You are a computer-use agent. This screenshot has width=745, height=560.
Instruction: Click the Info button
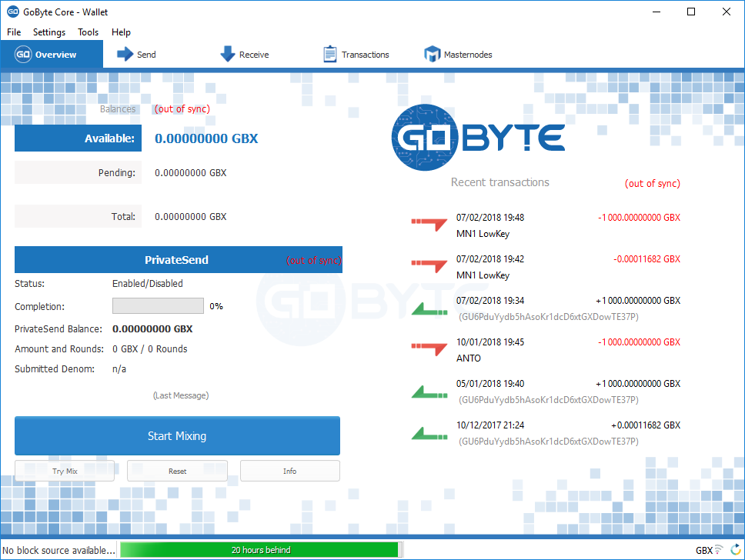coord(289,470)
